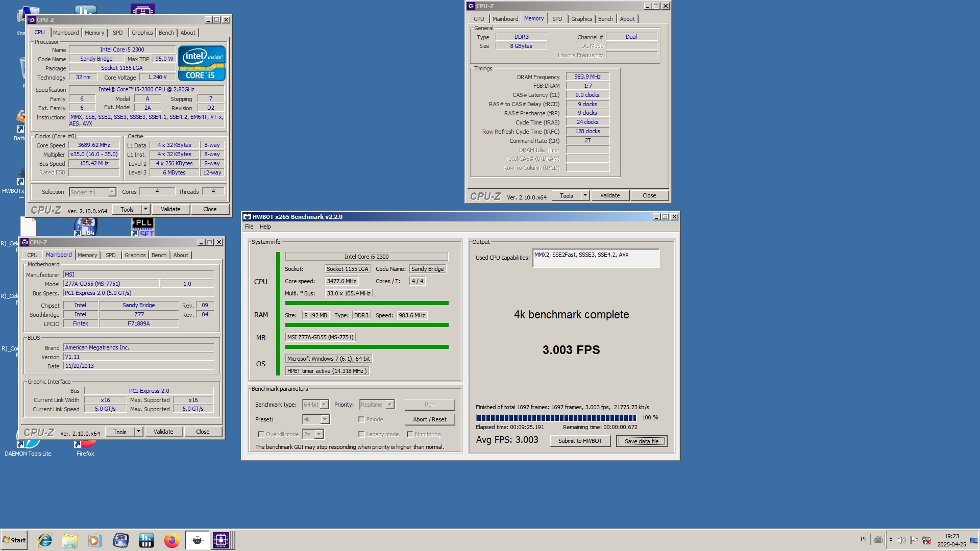Open the Help menu in HWBOT x265
980x551 pixels.
[265, 227]
